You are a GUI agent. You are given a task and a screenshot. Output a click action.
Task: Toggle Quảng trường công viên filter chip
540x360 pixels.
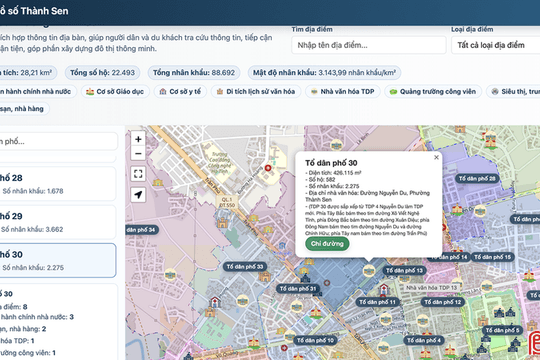[433, 92]
